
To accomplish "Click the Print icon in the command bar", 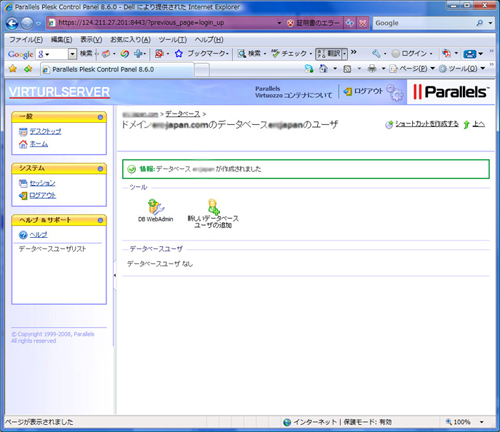I will tap(372, 69).
